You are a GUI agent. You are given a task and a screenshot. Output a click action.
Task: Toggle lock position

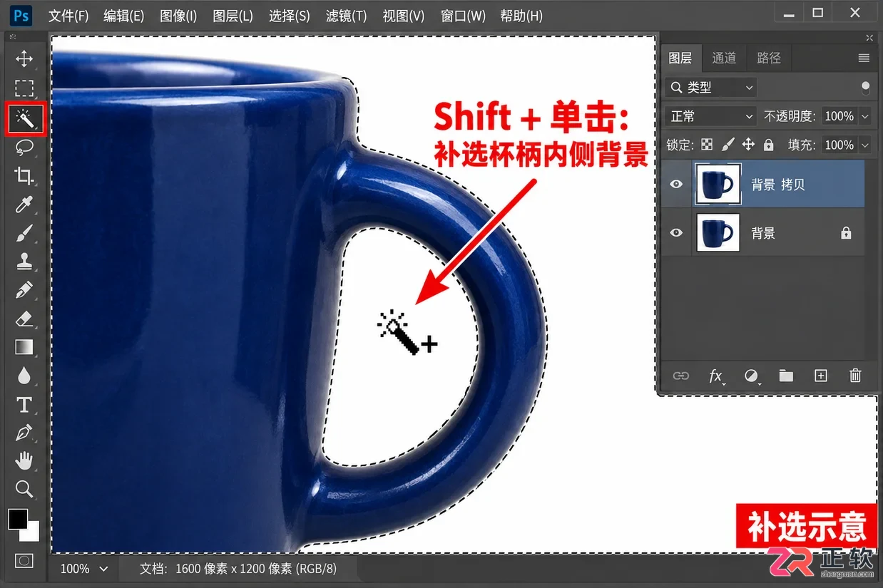(748, 145)
